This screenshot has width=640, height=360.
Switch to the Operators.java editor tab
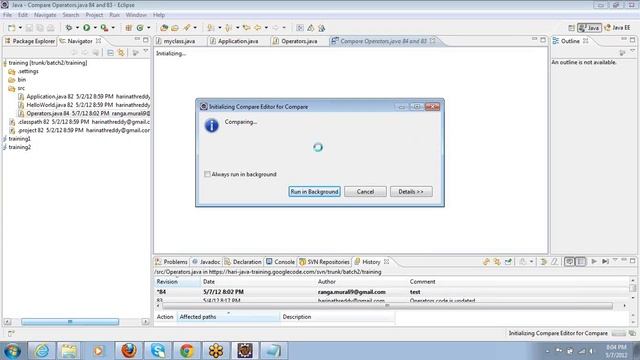pyautogui.click(x=295, y=41)
